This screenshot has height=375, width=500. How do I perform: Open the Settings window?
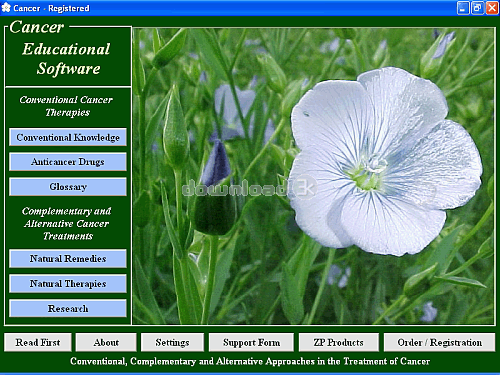tap(172, 342)
